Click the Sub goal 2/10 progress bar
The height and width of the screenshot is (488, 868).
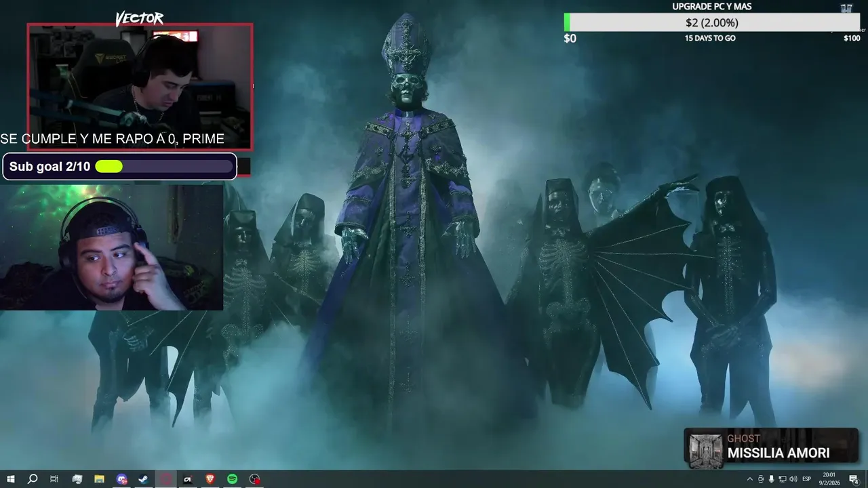pos(164,167)
